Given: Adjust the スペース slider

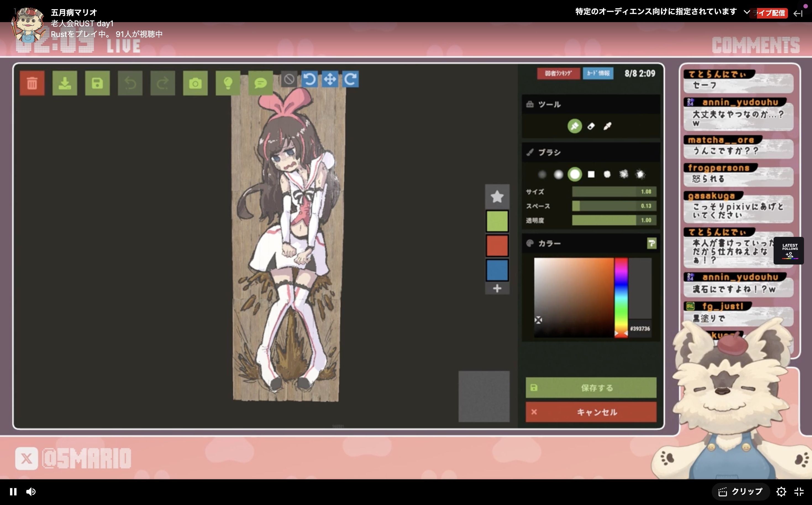Looking at the screenshot, I should 614,206.
